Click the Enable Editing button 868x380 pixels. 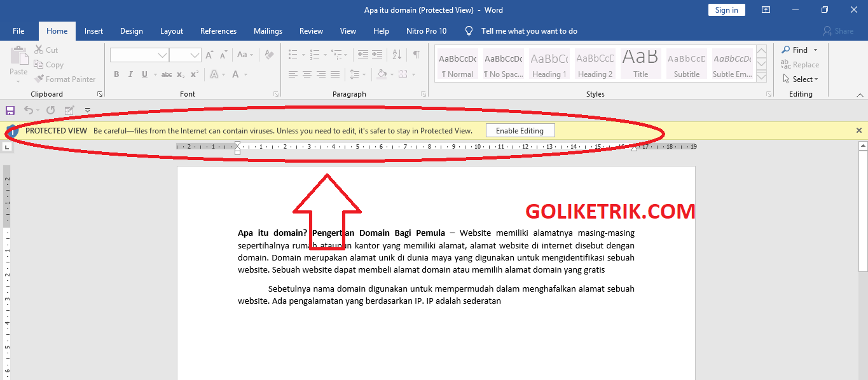520,131
